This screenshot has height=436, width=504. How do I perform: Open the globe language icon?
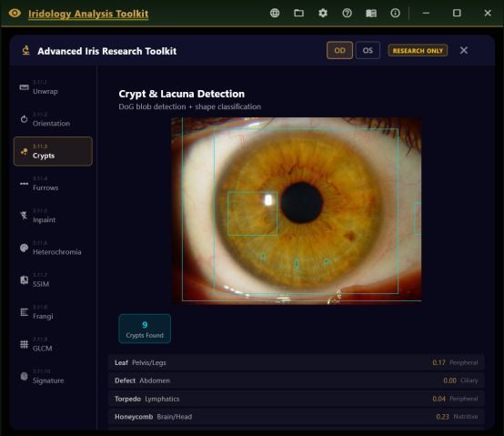pos(275,13)
